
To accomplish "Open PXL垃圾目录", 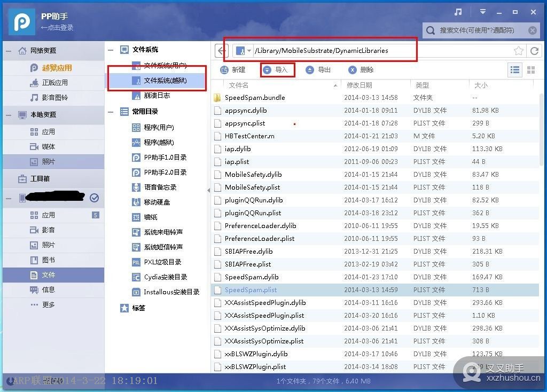I will [x=157, y=262].
